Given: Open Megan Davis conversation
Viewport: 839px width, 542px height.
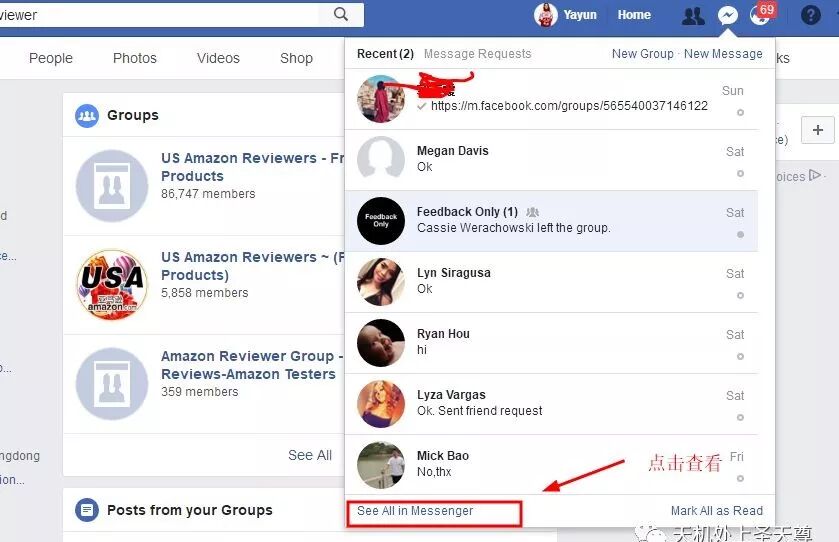Looking at the screenshot, I should (552, 160).
